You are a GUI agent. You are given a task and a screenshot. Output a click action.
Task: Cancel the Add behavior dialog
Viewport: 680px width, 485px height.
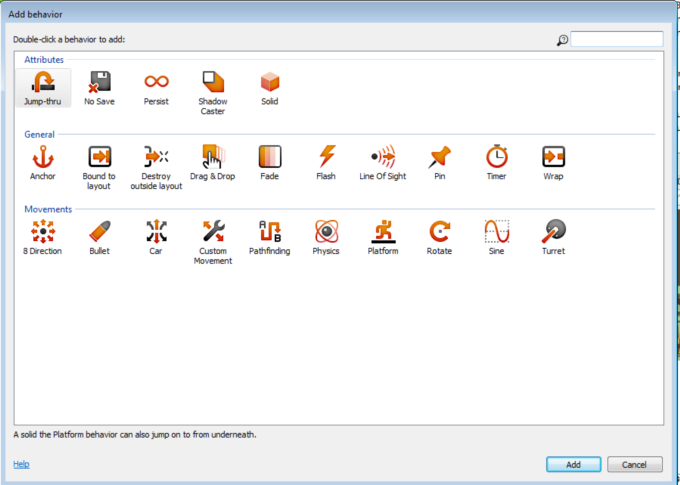[634, 464]
